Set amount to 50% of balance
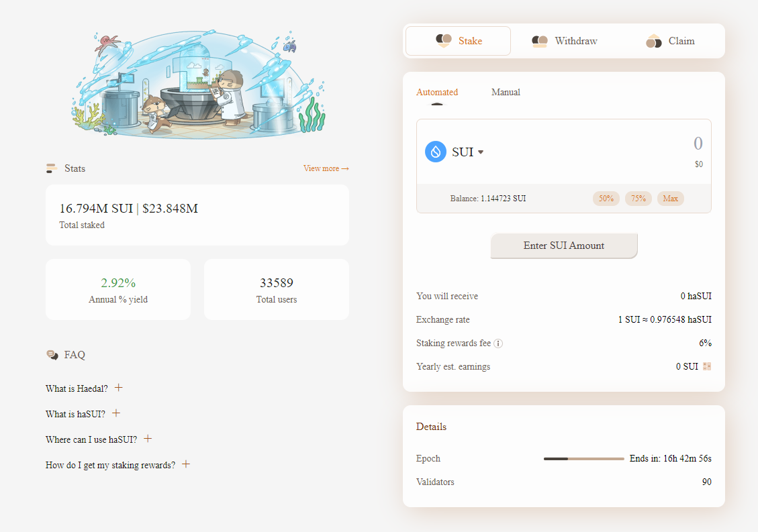Viewport: 758px width, 532px height. pos(606,199)
